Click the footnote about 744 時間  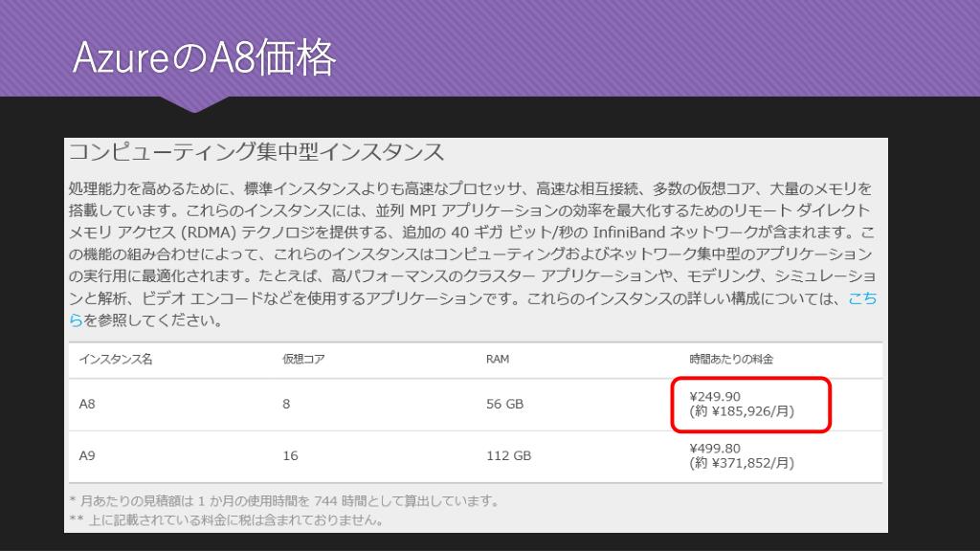[x=284, y=501]
